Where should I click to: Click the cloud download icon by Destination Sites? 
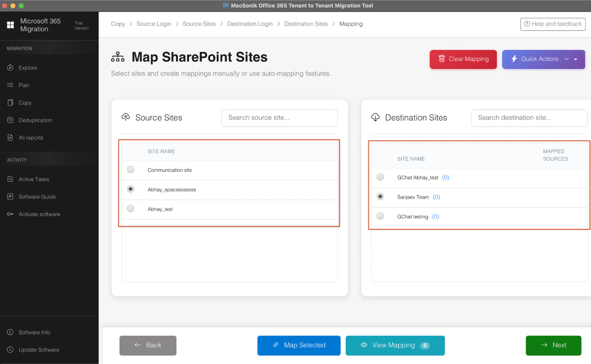tap(375, 117)
